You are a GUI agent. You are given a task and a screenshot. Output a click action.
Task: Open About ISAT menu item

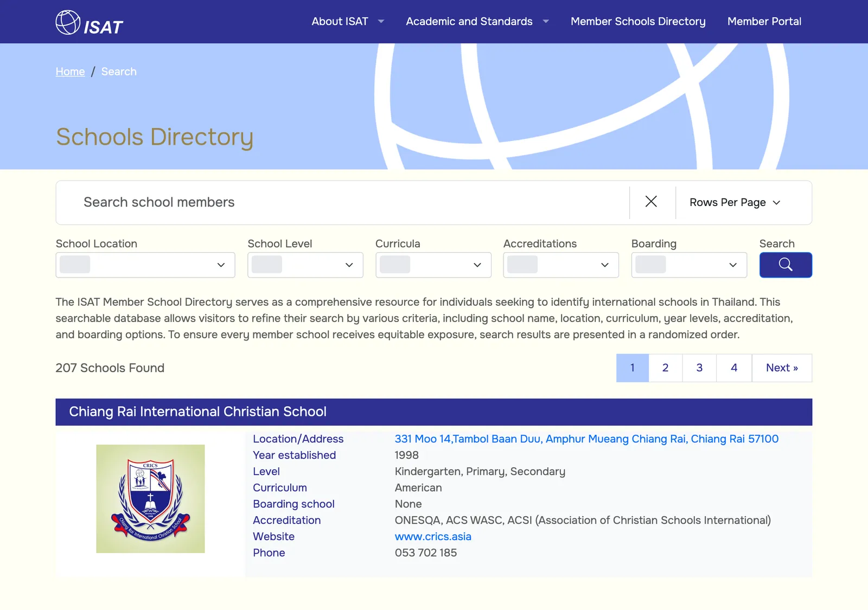point(340,22)
